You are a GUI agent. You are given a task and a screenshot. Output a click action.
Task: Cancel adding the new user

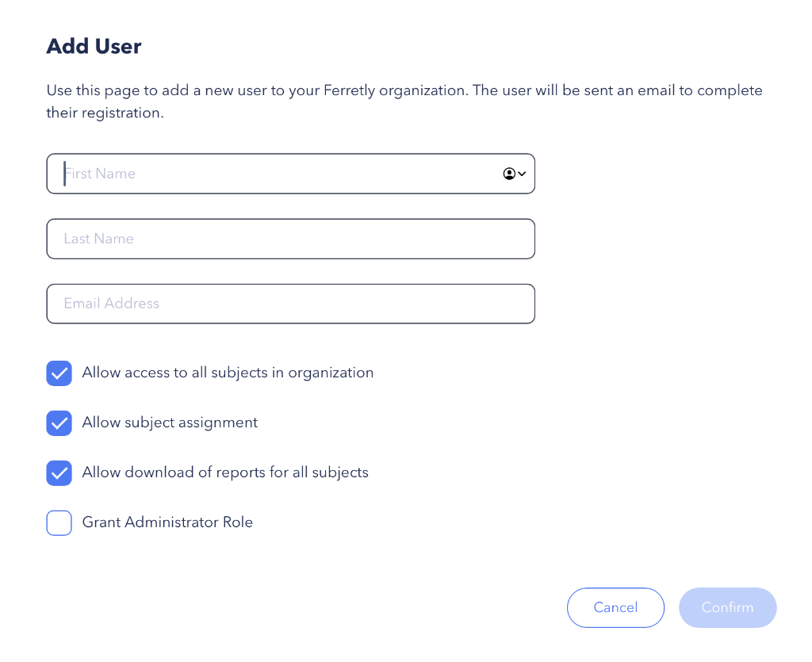[x=615, y=607]
